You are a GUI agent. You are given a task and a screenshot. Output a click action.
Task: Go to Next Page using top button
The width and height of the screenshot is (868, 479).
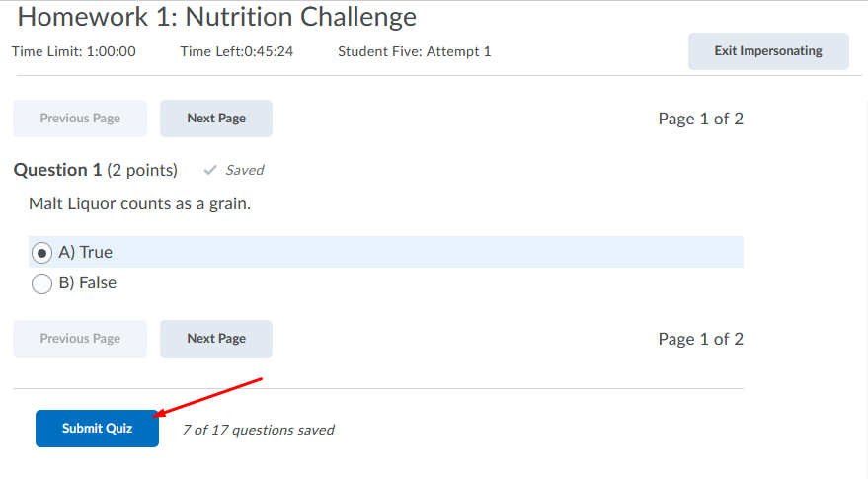[216, 119]
